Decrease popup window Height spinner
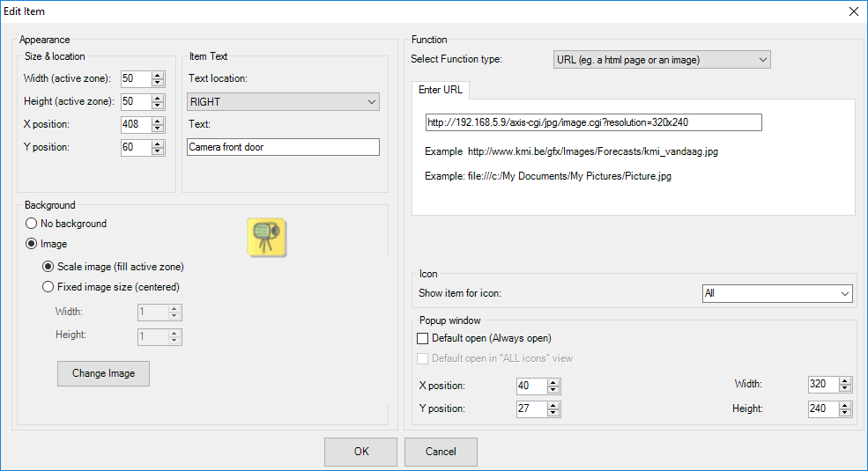 tap(845, 413)
